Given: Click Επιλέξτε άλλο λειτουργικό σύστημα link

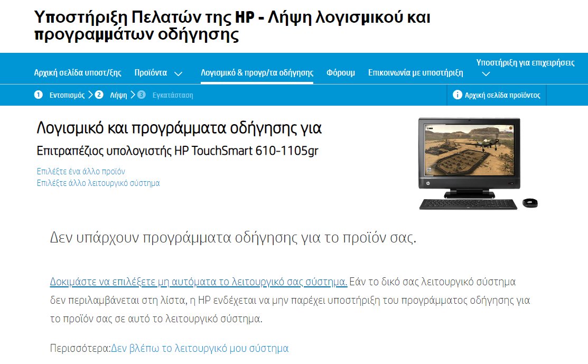Looking at the screenshot, I should tap(98, 183).
